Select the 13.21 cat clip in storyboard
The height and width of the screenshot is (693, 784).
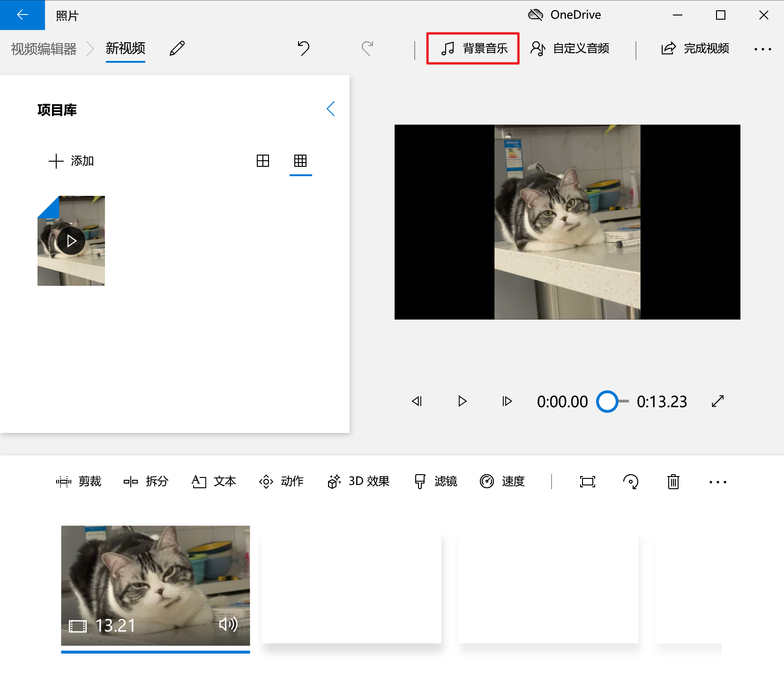(x=156, y=586)
